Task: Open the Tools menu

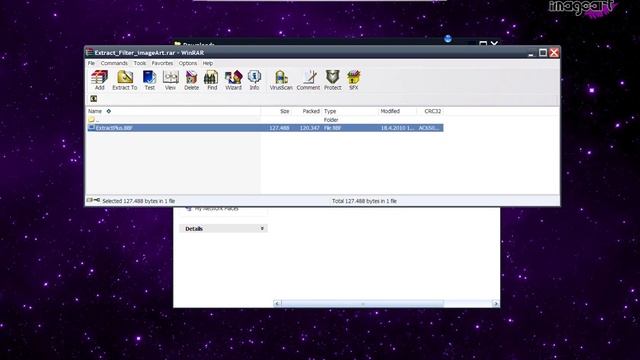Action: [140, 63]
